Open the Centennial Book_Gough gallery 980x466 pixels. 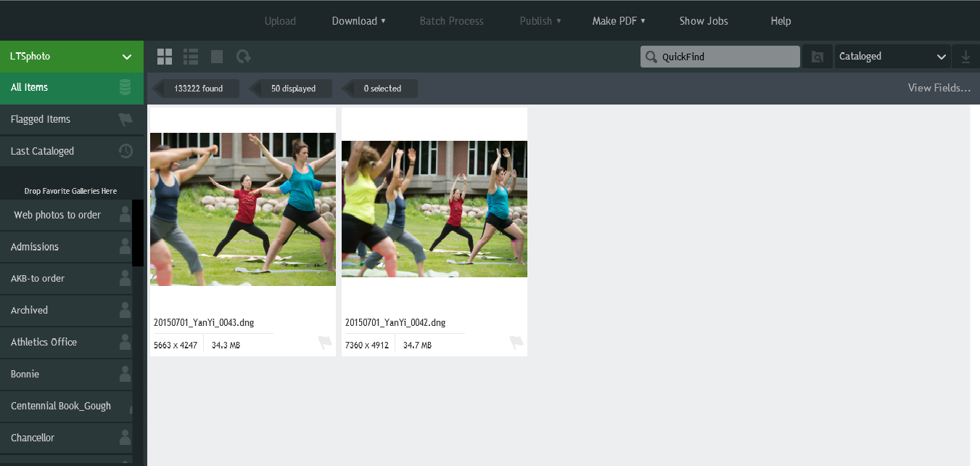[66, 406]
